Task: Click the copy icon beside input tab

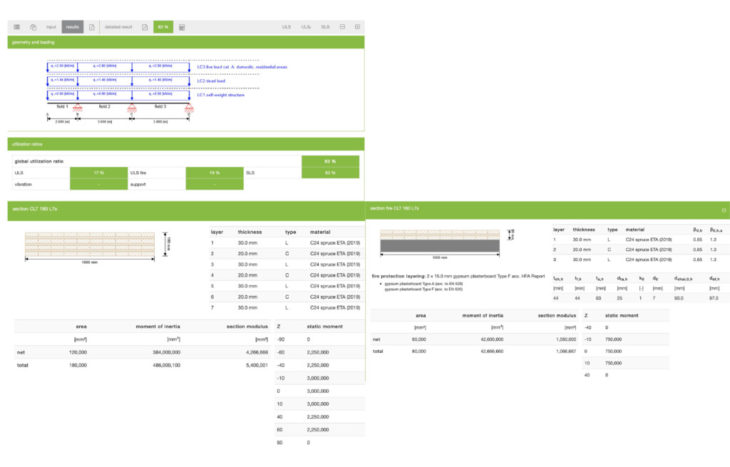Action: (x=32, y=26)
